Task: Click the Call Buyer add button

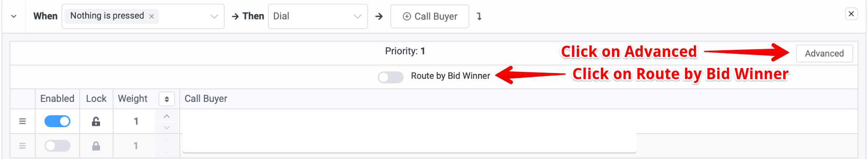Action: coord(430,17)
